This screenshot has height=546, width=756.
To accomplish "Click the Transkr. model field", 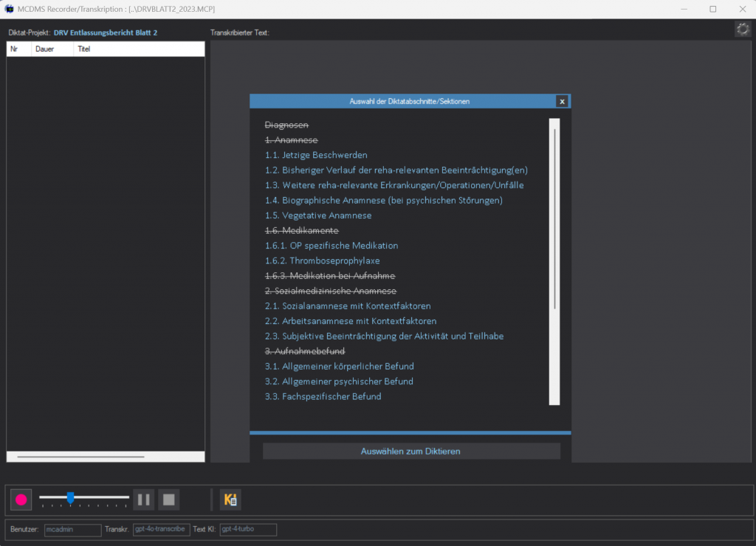I will pos(160,530).
